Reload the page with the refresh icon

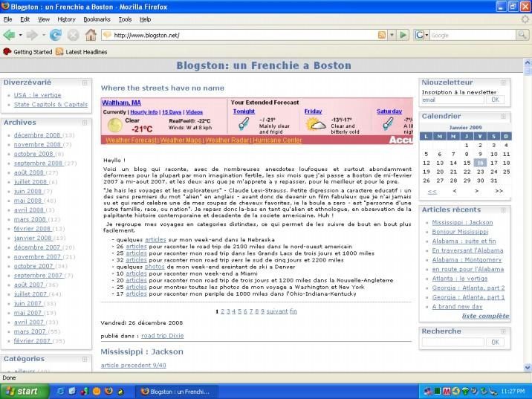pyautogui.click(x=56, y=35)
